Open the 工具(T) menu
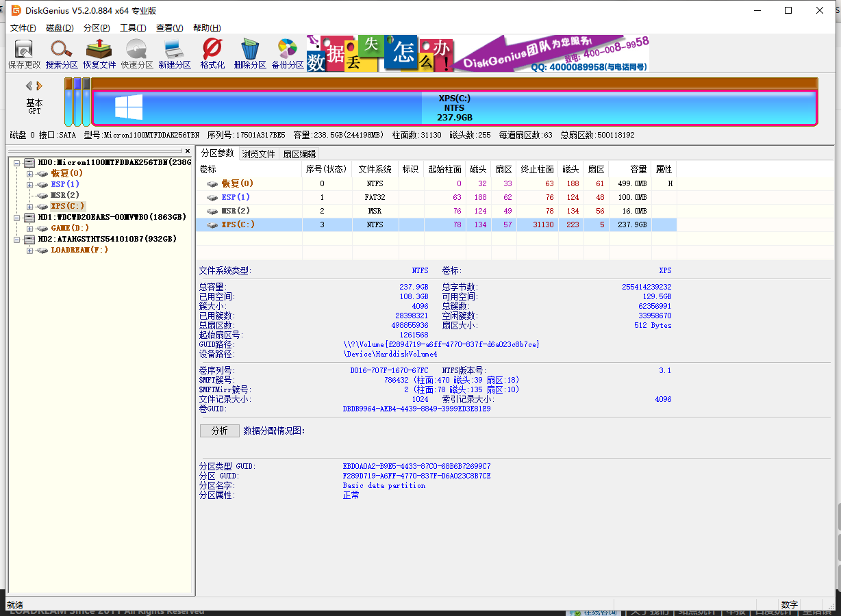 pos(133,28)
